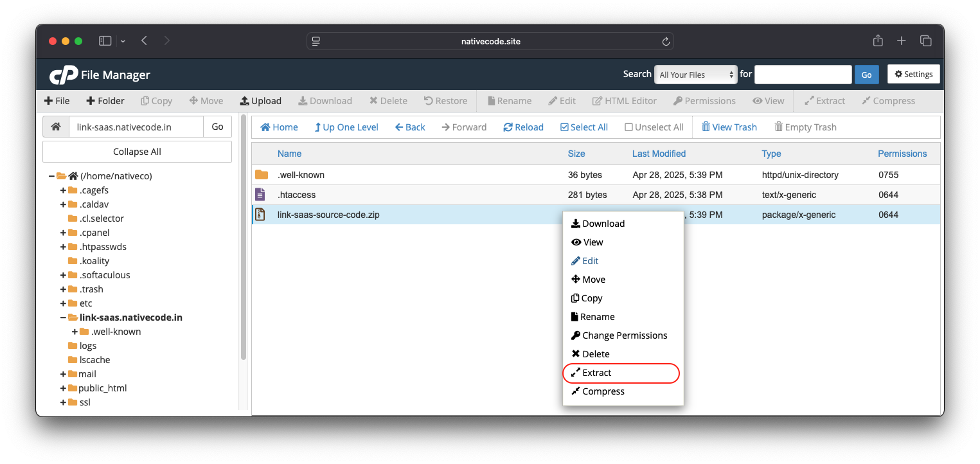Image resolution: width=980 pixels, height=464 pixels.
Task: Reload the file listing
Action: pos(523,127)
